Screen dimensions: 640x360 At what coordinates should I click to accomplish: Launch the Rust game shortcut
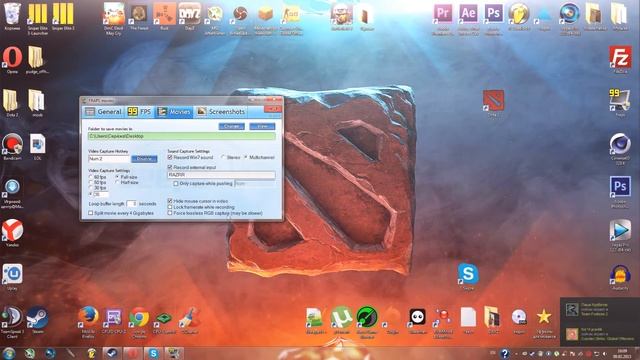point(164,17)
